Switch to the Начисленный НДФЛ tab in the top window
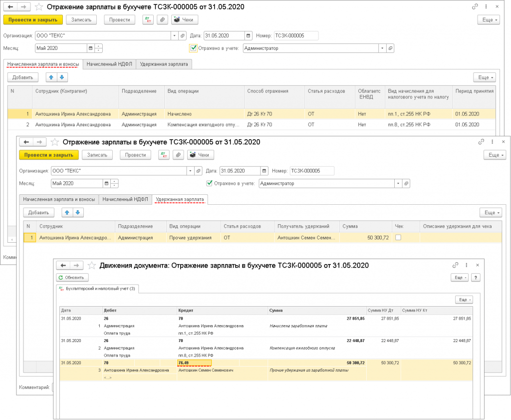 pyautogui.click(x=109, y=64)
